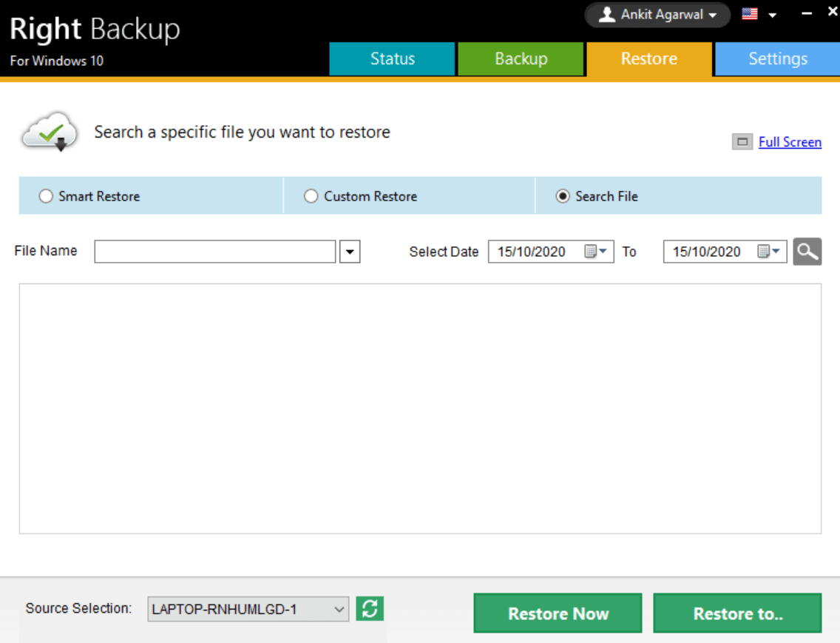
Task: Open the Source Selection dropdown
Action: (339, 608)
